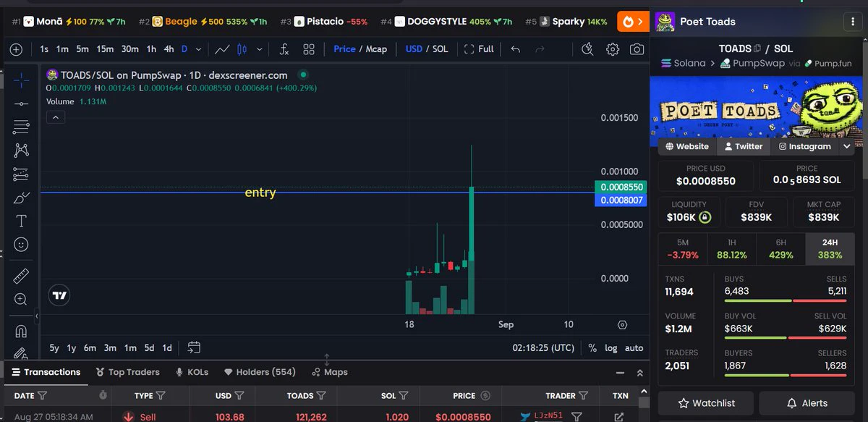Toggle auto scale on price axis
Image resolution: width=868 pixels, height=422 pixels.
pos(634,348)
